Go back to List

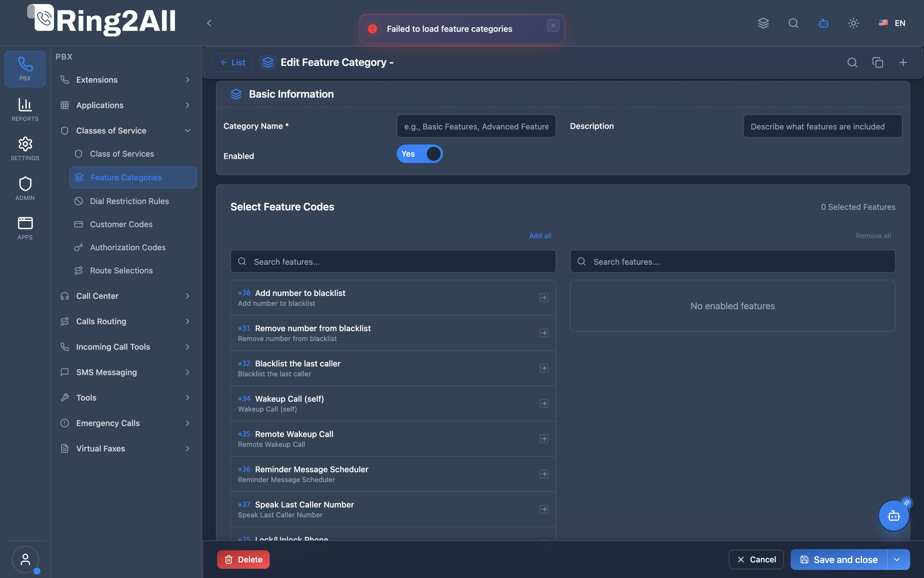tap(233, 62)
